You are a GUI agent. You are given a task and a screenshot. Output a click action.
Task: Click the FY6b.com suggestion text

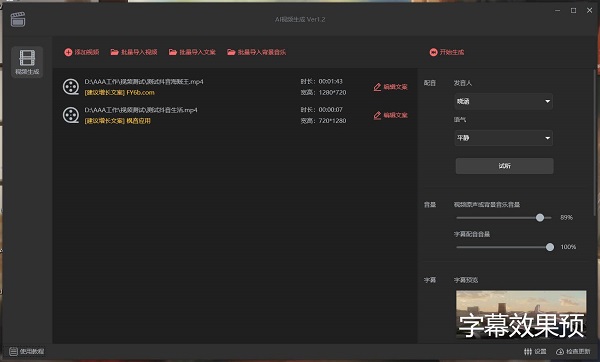tap(140, 93)
